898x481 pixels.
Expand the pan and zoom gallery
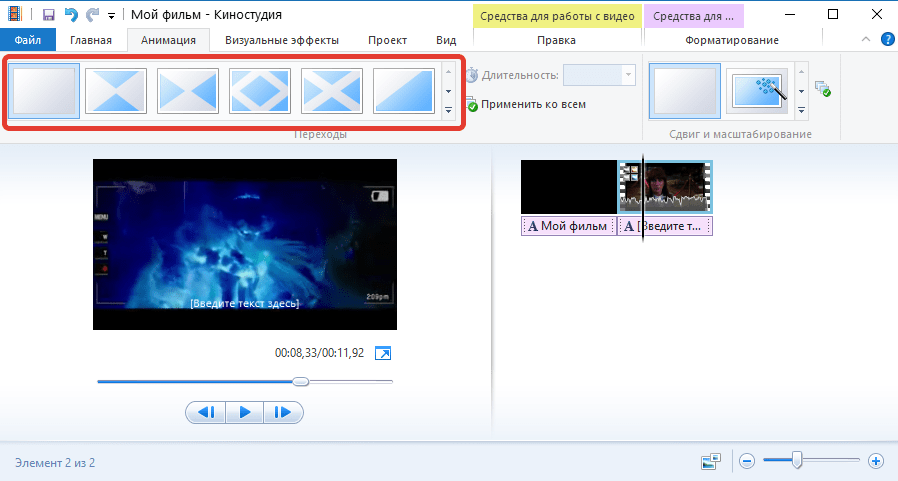[x=802, y=110]
